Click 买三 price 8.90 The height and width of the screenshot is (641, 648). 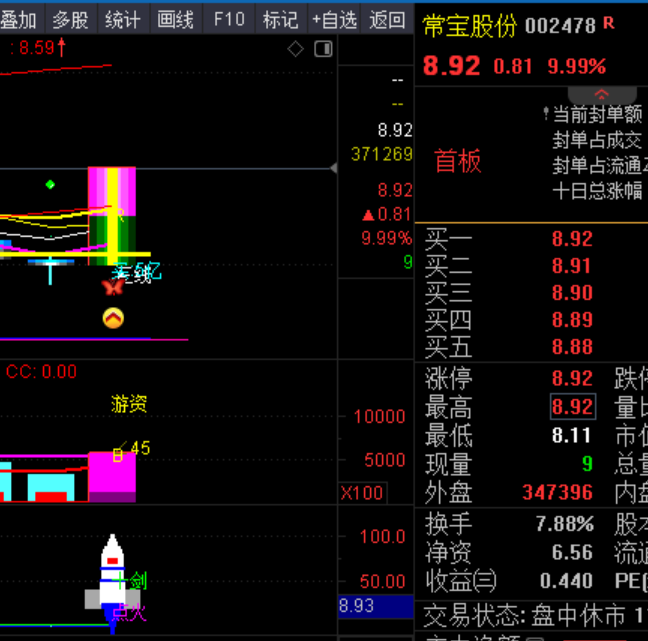[572, 293]
